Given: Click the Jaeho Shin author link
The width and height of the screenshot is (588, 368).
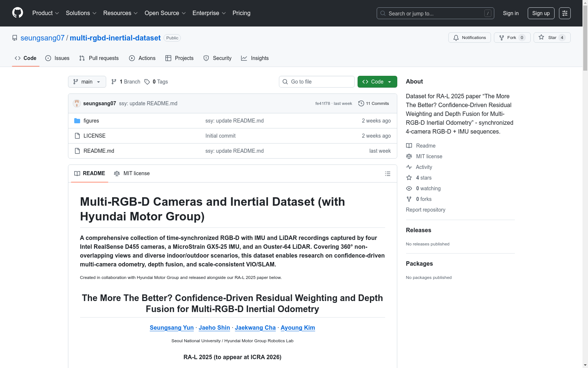Looking at the screenshot, I should click(x=214, y=328).
